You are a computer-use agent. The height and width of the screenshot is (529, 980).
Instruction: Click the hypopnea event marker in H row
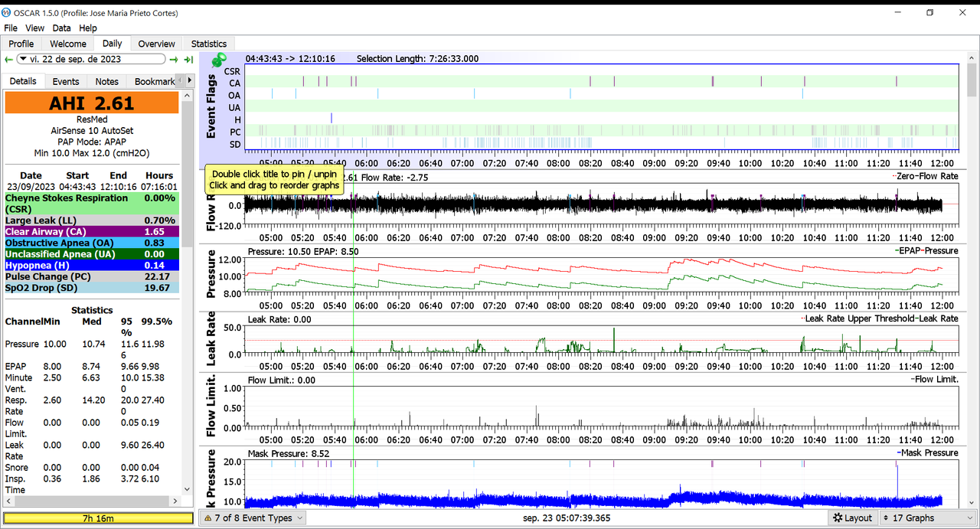(332, 118)
